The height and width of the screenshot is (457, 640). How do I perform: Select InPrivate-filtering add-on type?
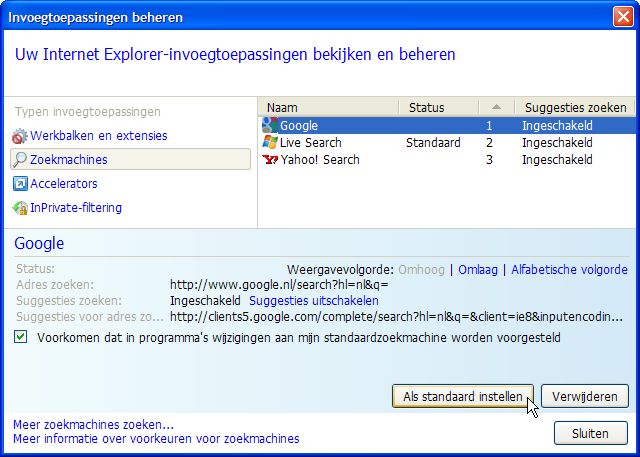[76, 208]
